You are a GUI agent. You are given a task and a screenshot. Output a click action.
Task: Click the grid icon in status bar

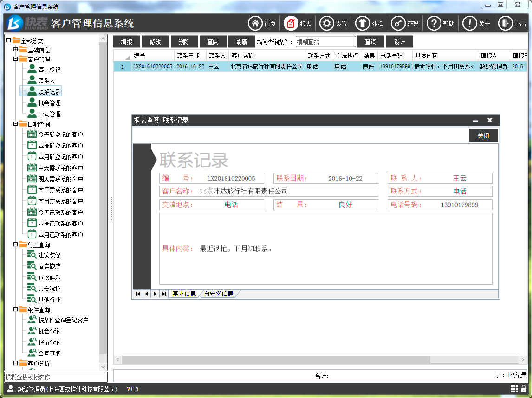(x=514, y=389)
